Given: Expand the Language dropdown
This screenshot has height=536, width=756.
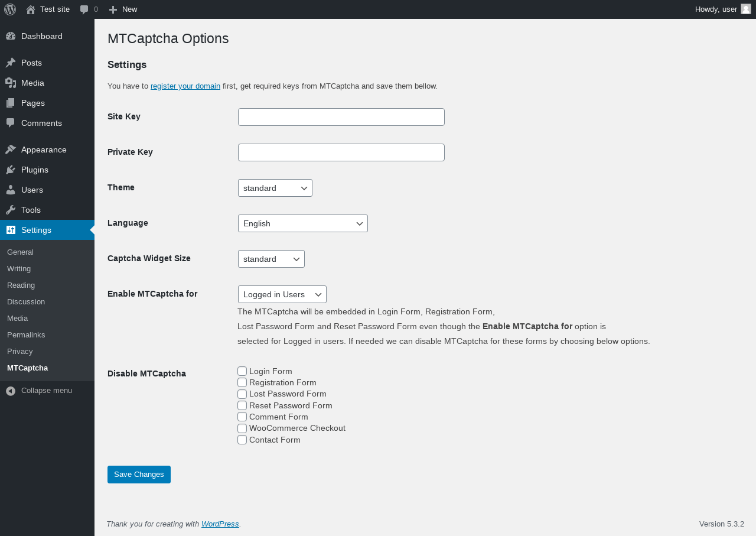Looking at the screenshot, I should (x=302, y=223).
